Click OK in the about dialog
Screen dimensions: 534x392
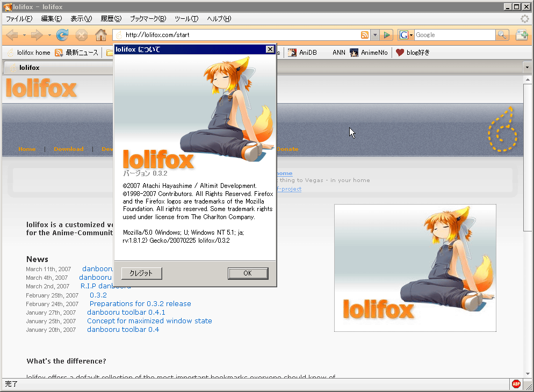pyautogui.click(x=248, y=273)
